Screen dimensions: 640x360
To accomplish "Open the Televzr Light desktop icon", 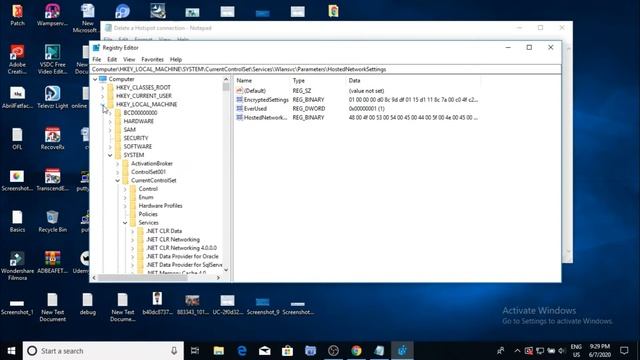I will (52, 97).
